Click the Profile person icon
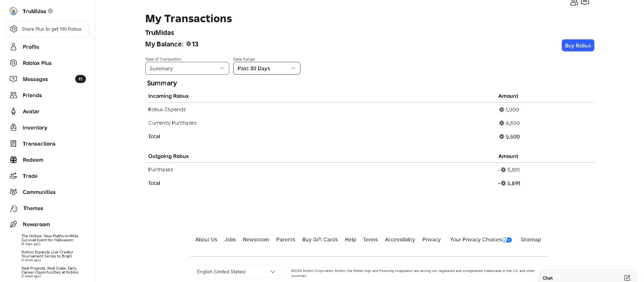Screen dimensions: 644x282 [x=13, y=47]
